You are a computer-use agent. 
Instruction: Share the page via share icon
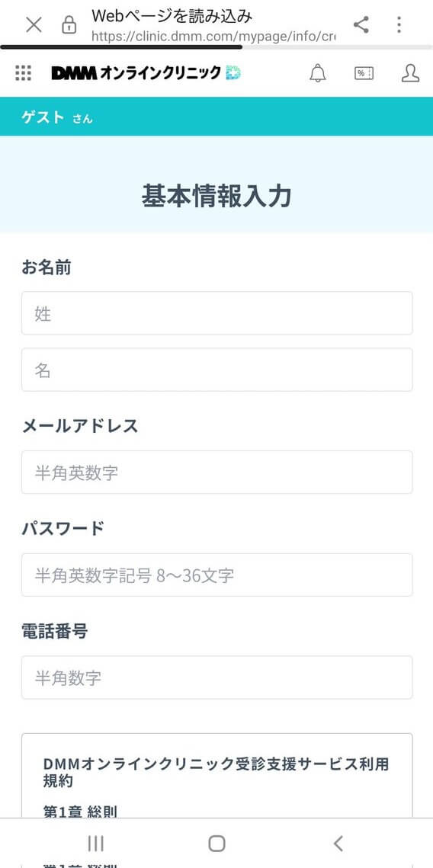[x=361, y=24]
